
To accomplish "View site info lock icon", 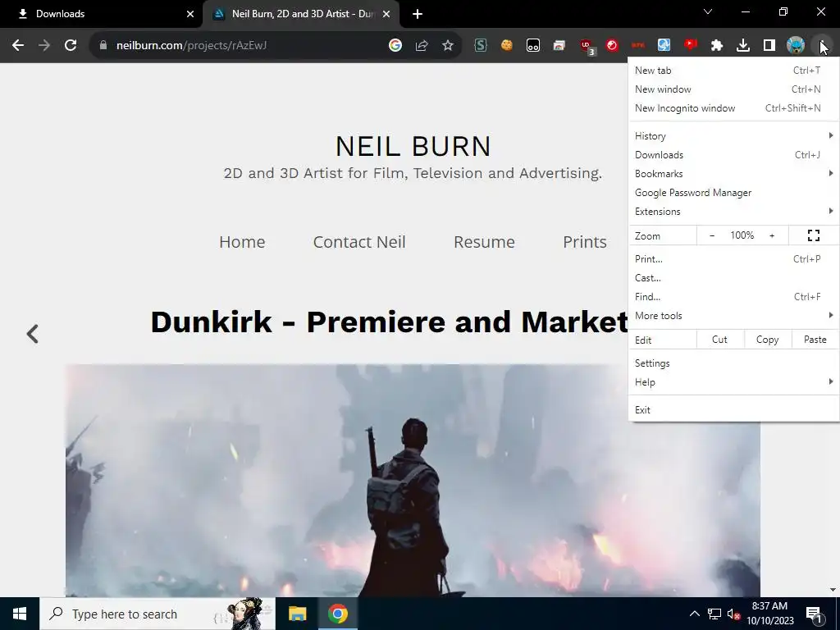I will point(103,46).
